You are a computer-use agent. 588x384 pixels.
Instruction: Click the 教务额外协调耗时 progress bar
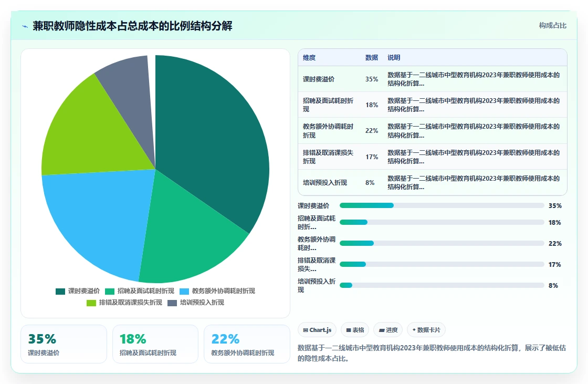click(442, 243)
